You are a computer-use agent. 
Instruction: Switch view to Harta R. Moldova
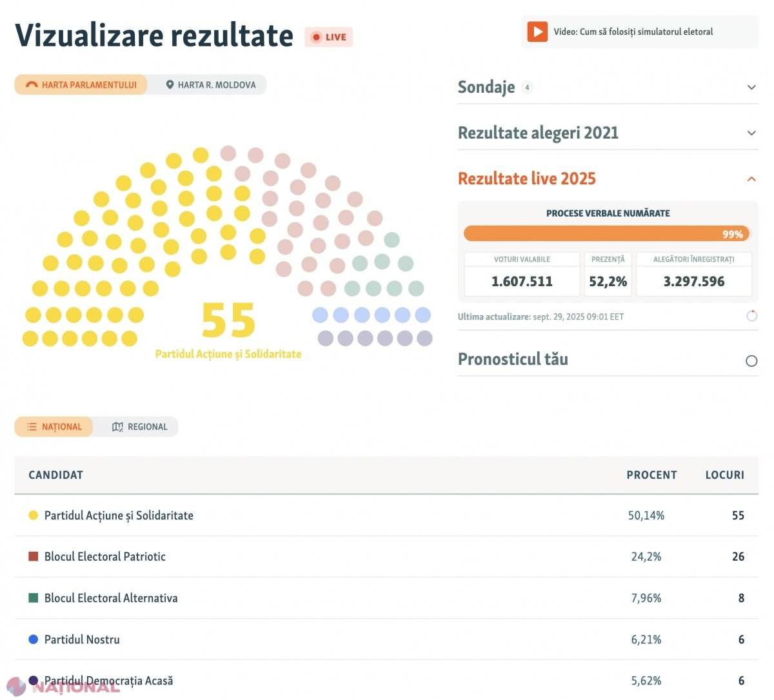click(210, 84)
